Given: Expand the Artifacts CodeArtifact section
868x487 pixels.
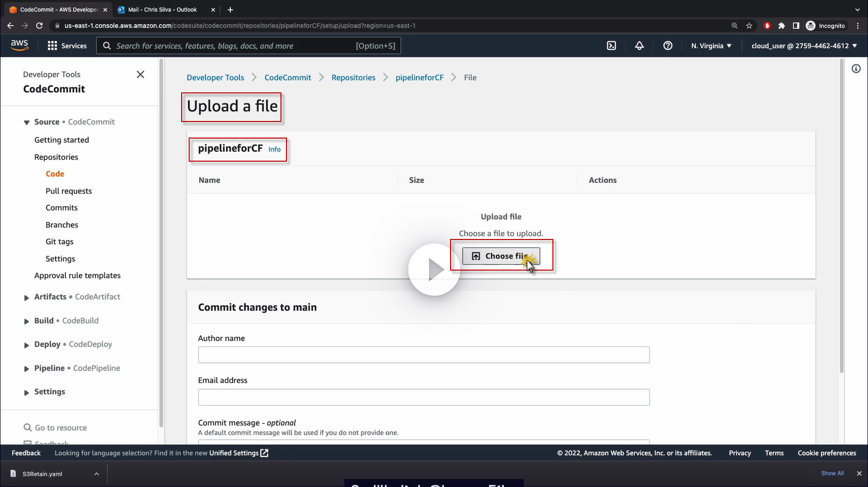Looking at the screenshot, I should point(27,298).
